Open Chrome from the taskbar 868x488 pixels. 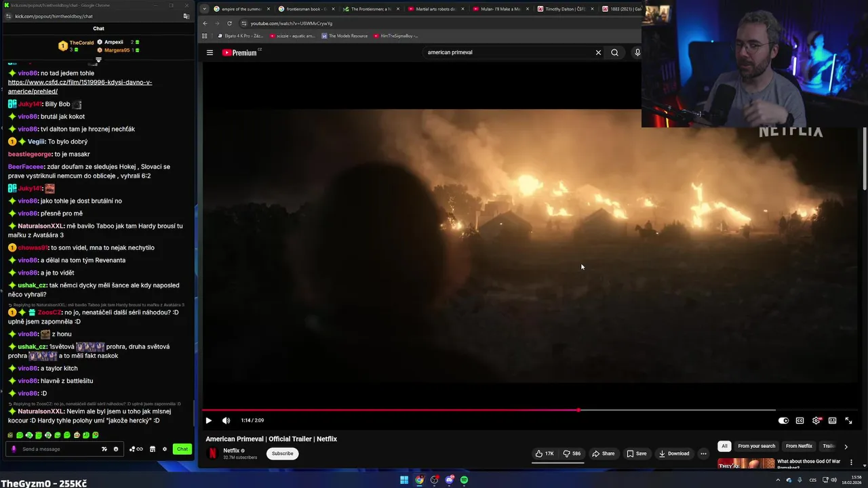419,480
